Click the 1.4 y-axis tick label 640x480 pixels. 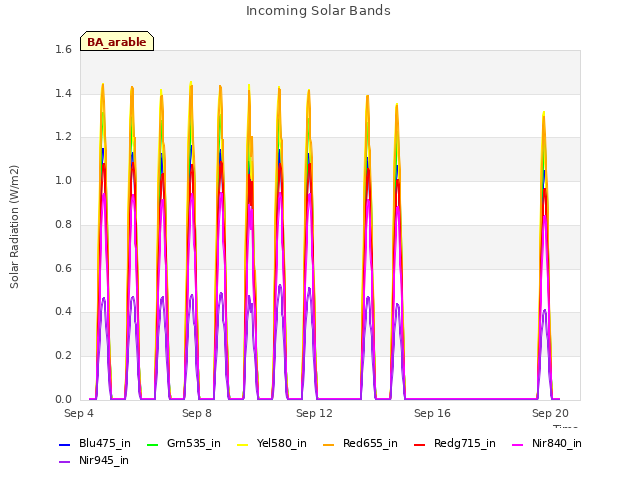coord(63,93)
